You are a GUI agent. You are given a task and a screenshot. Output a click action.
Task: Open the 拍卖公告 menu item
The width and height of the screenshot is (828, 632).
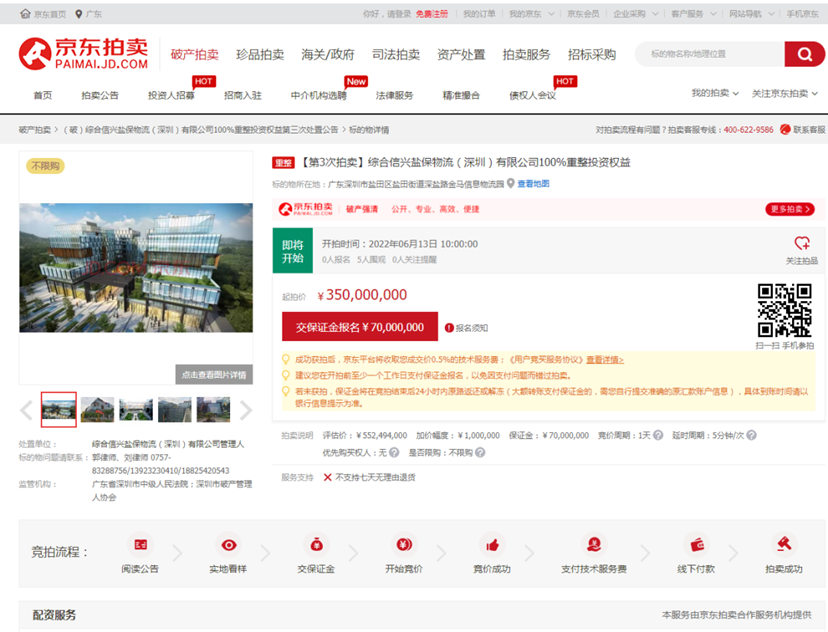pos(100,95)
